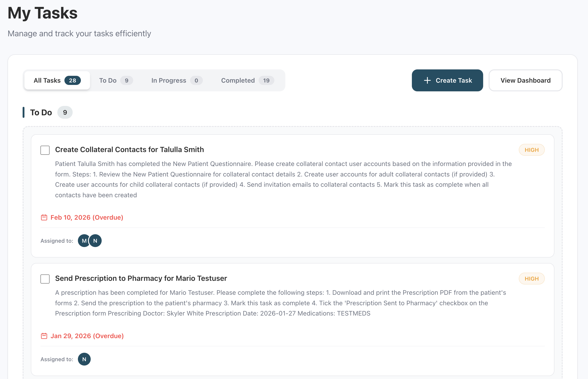
Task: Click calendar icon beside Jan 29, 2026
Action: tap(44, 336)
